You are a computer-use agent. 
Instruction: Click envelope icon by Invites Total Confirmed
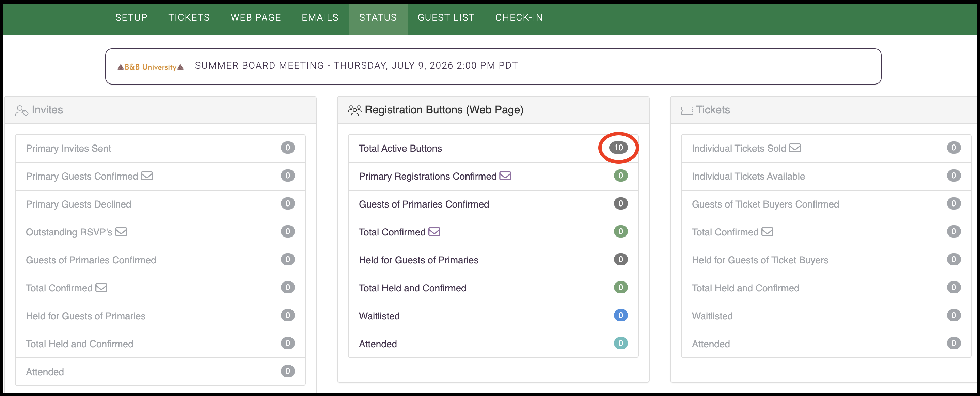pos(101,288)
